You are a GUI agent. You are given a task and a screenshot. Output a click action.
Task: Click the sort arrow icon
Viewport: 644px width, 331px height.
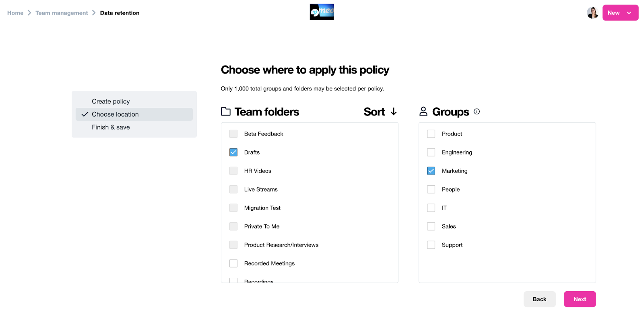[394, 112]
